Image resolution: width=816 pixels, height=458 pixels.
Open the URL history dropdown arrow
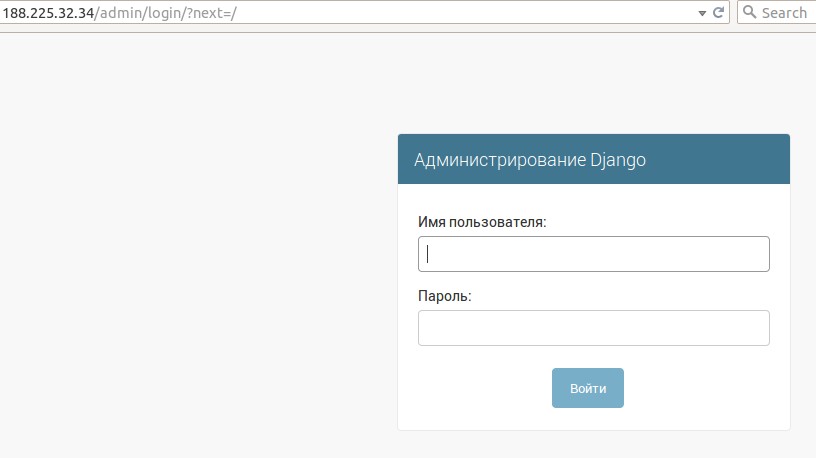click(702, 14)
